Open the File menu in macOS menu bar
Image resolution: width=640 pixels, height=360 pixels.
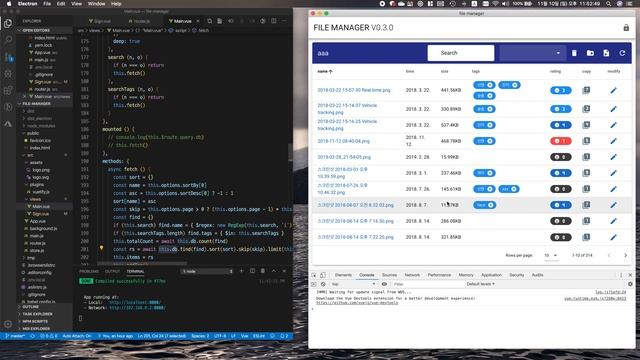[47, 4]
